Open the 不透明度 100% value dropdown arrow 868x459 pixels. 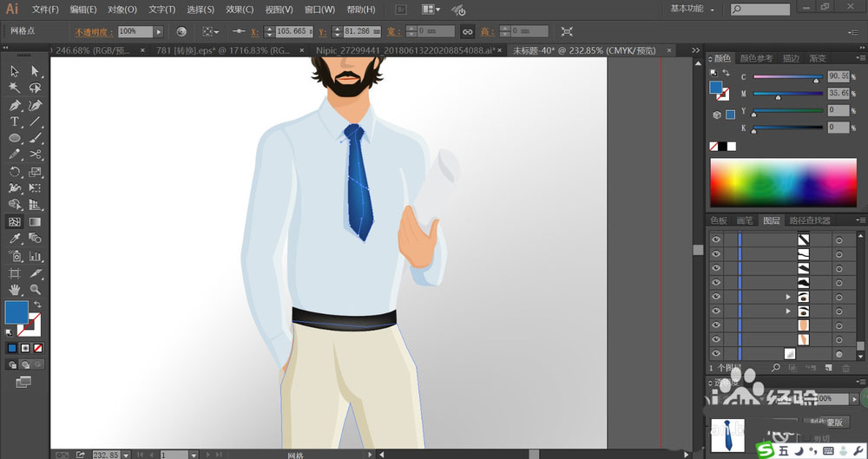pyautogui.click(x=158, y=32)
